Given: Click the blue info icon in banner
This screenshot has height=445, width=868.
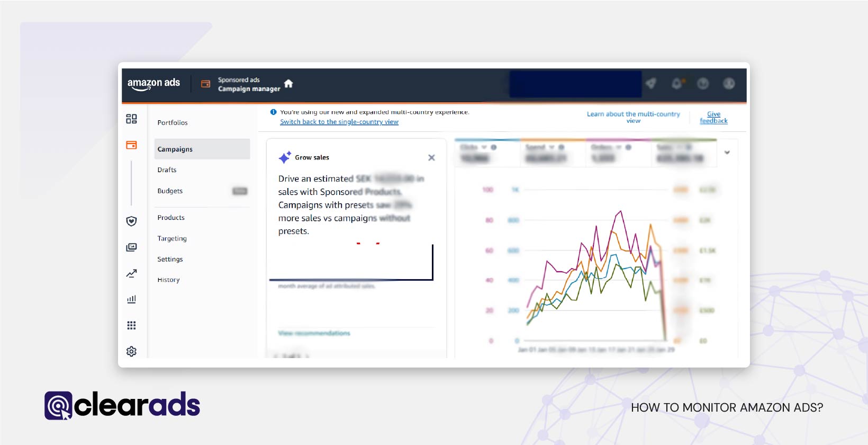Looking at the screenshot, I should (273, 112).
